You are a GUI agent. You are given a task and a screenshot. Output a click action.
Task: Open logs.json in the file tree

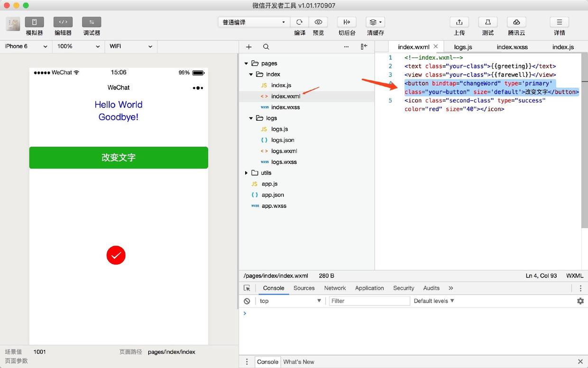283,140
